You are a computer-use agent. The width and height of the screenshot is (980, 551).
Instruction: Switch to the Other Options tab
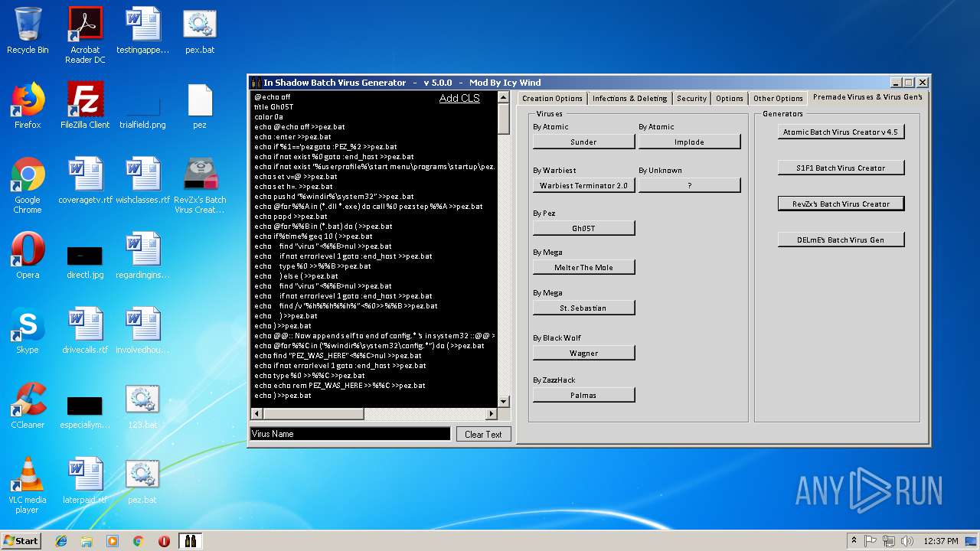pos(778,98)
